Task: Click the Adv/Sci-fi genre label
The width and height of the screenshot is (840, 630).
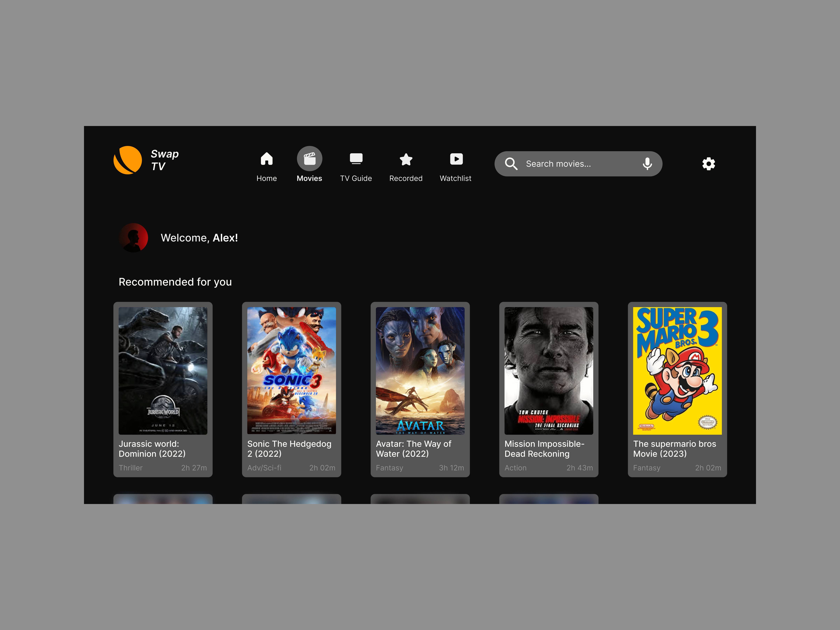Action: [x=264, y=468]
